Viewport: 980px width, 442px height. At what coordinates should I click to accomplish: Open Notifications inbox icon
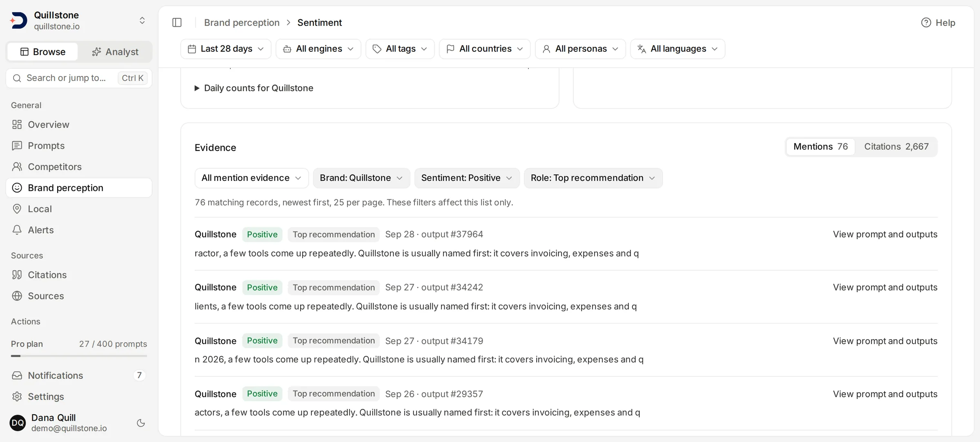click(17, 375)
